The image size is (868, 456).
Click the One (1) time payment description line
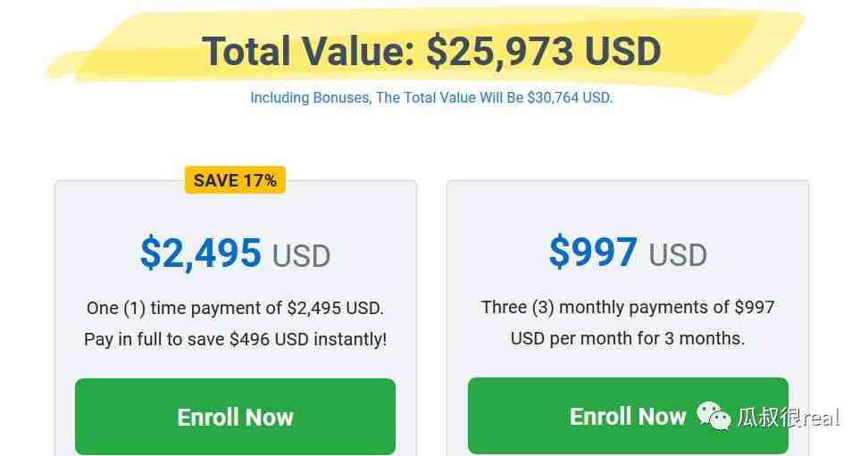(235, 308)
